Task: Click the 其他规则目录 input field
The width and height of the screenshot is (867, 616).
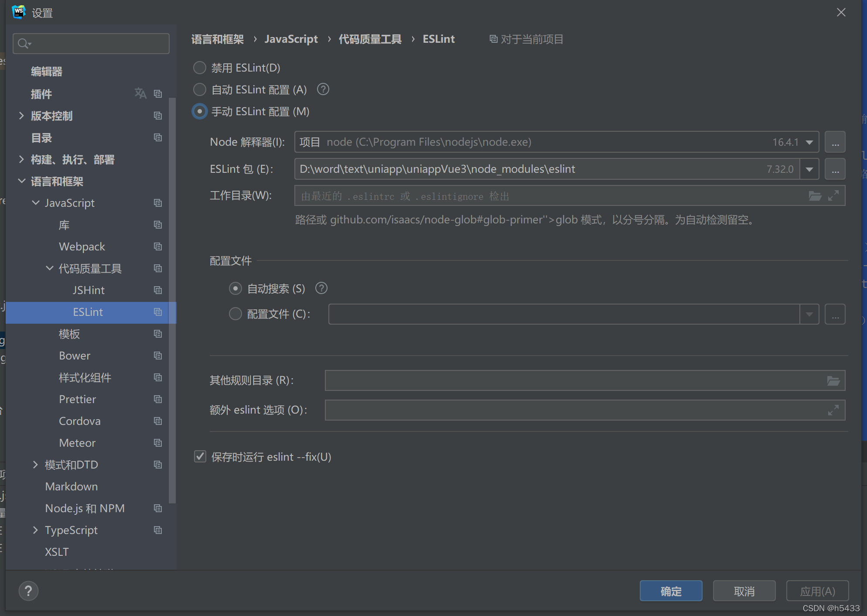Action: click(585, 381)
